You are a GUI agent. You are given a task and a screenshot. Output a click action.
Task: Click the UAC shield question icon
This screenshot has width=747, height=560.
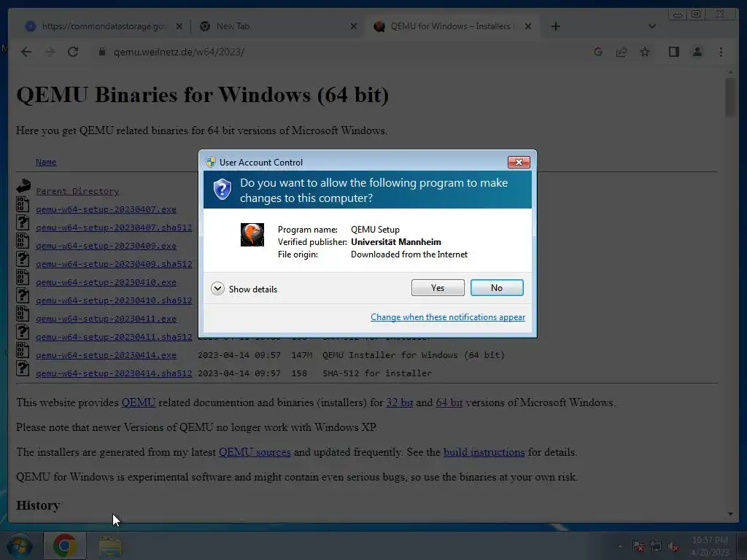pos(222,190)
